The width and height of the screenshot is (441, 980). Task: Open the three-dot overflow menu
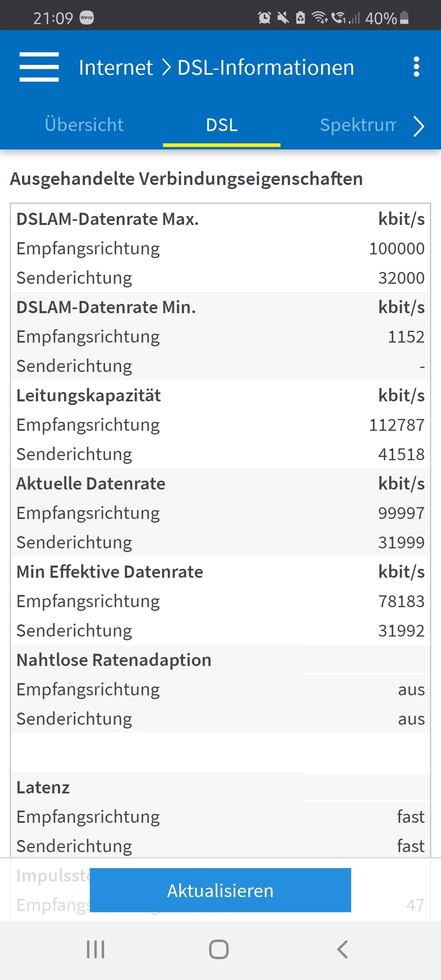[x=416, y=67]
